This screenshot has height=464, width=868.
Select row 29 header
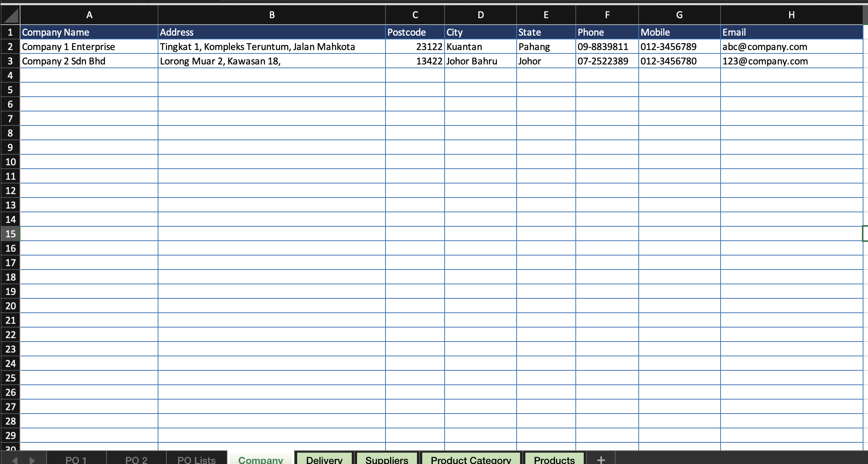[x=10, y=436]
